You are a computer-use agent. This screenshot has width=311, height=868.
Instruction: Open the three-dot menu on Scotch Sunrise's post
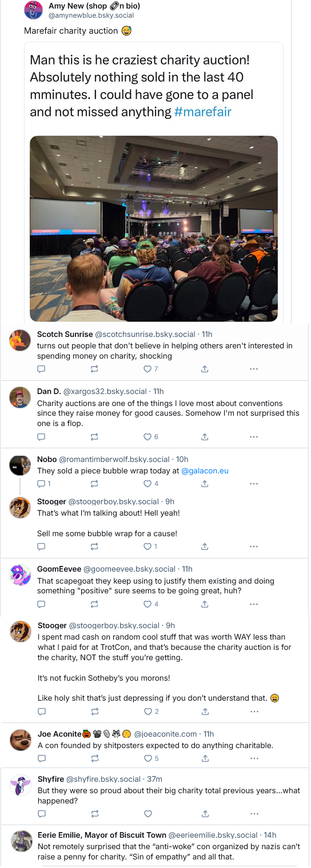(x=254, y=369)
